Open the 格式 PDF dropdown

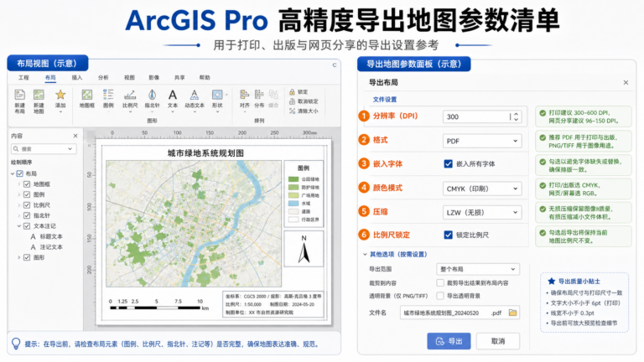482,141
